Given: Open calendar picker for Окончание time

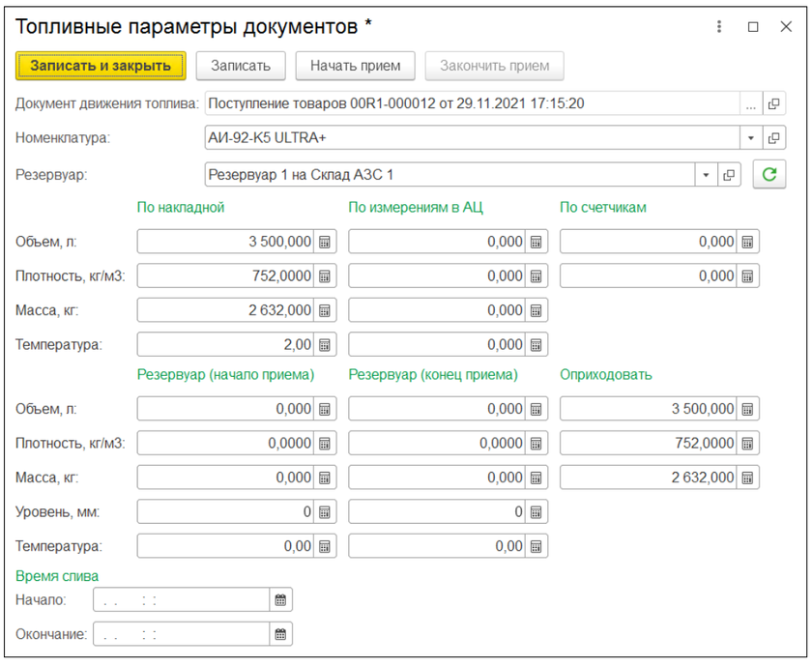Looking at the screenshot, I should tap(280, 635).
